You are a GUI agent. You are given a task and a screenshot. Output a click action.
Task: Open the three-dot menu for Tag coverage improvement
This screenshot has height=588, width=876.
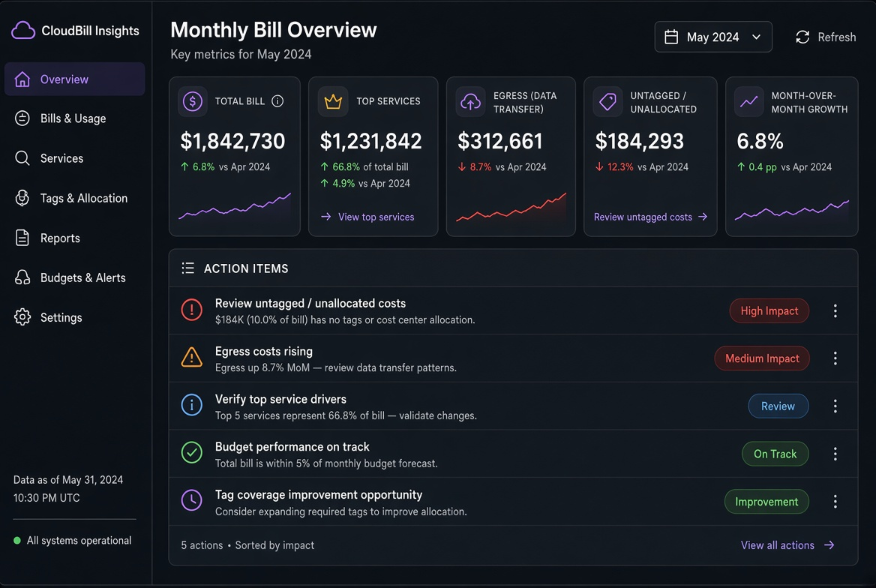(835, 501)
